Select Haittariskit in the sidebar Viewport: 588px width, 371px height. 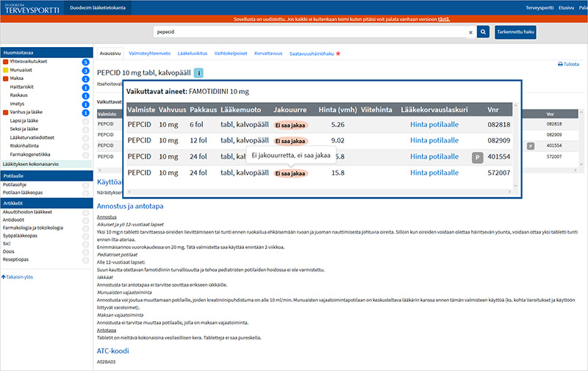coord(22,87)
